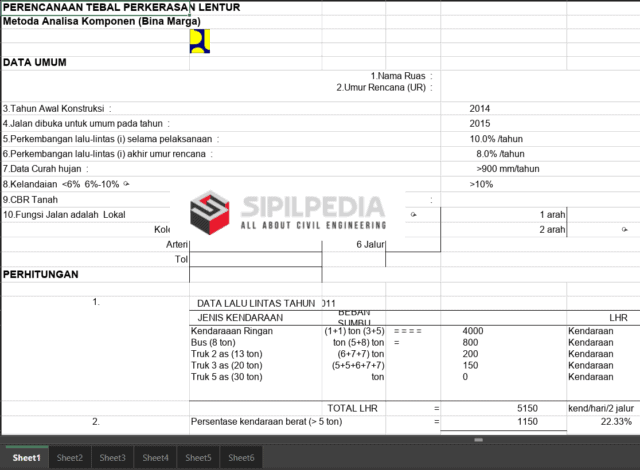Select the >900 mm/tahun rainfall cell
The width and height of the screenshot is (640, 470).
click(510, 169)
